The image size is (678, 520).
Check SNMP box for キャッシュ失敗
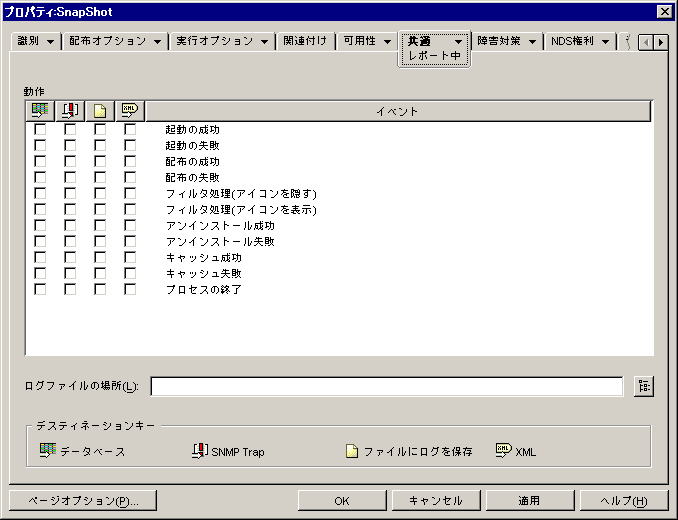click(70, 273)
